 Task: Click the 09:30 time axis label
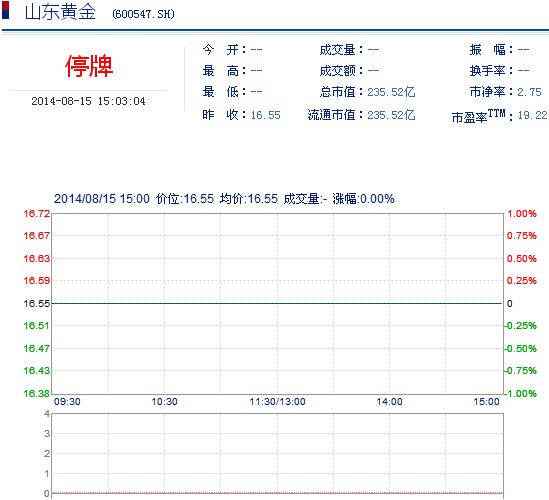67,402
